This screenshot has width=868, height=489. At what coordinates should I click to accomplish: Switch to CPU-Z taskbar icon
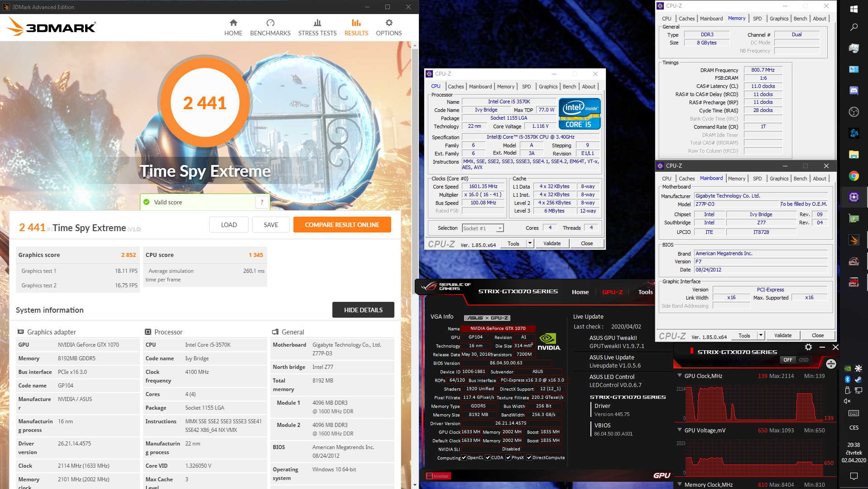854,197
